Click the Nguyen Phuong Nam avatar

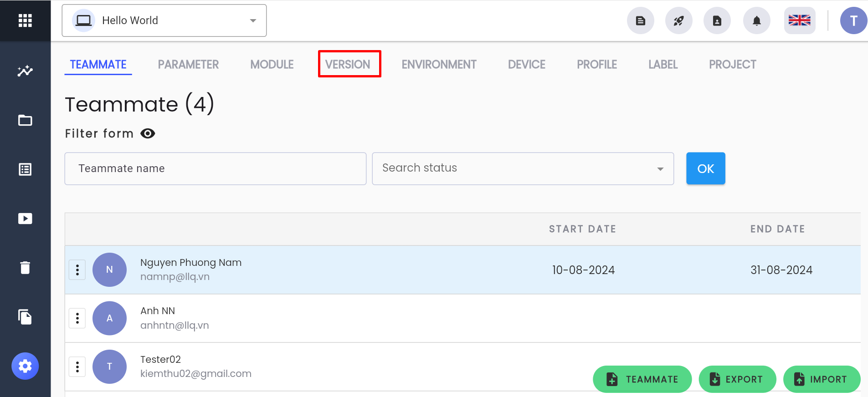pyautogui.click(x=109, y=270)
